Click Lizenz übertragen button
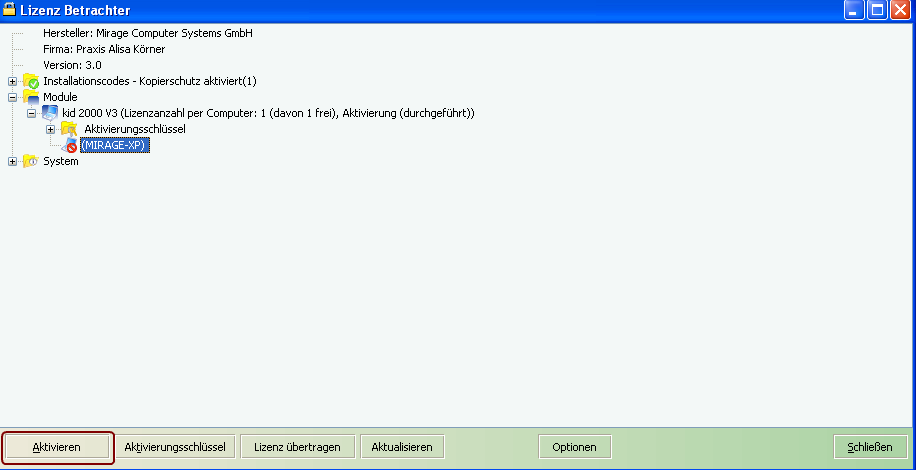 (297, 447)
